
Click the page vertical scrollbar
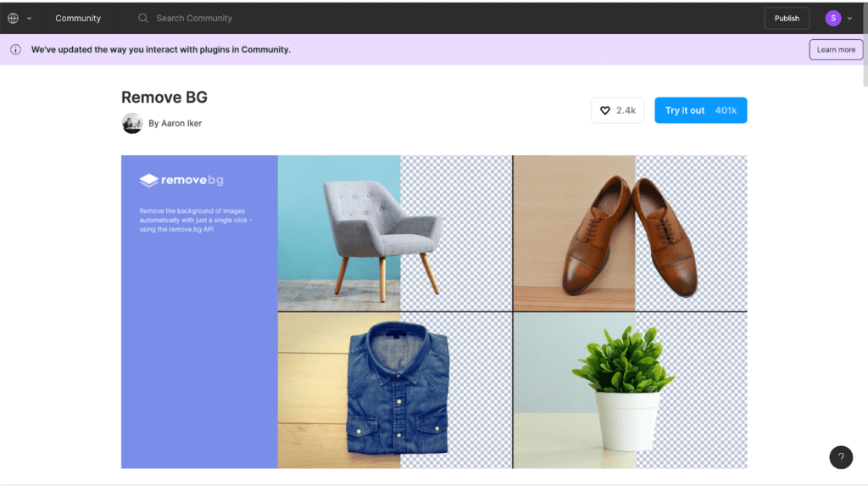click(x=865, y=44)
